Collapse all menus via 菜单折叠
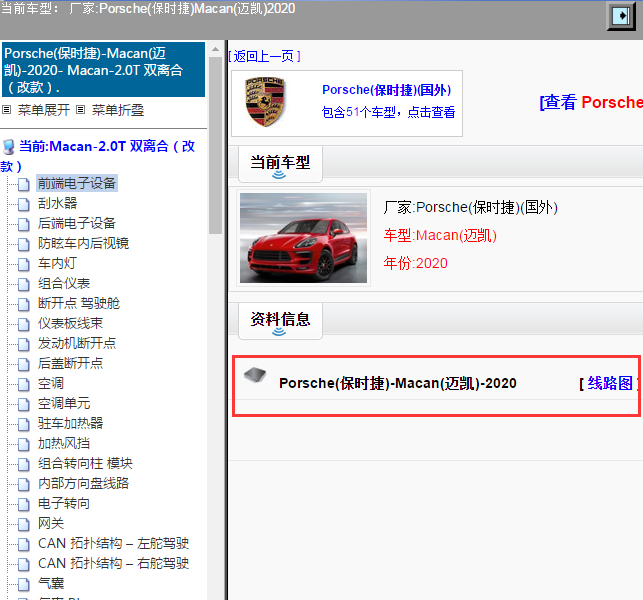This screenshot has width=643, height=600. (118, 110)
